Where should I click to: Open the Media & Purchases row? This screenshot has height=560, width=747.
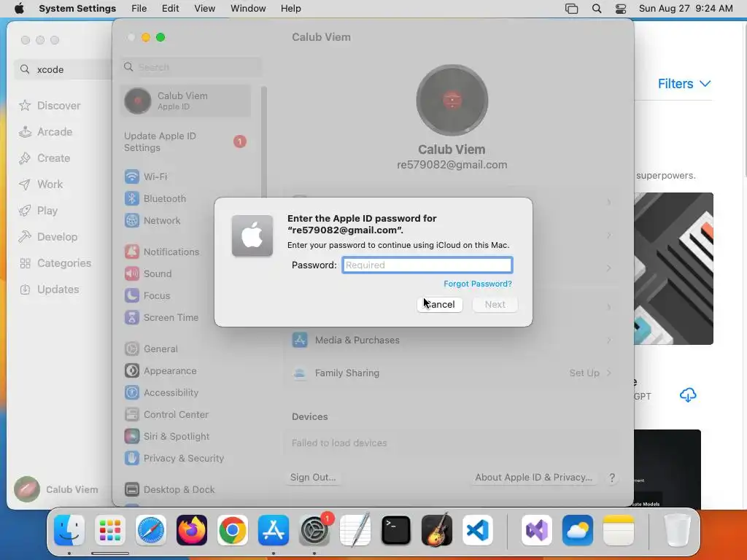tap(452, 340)
